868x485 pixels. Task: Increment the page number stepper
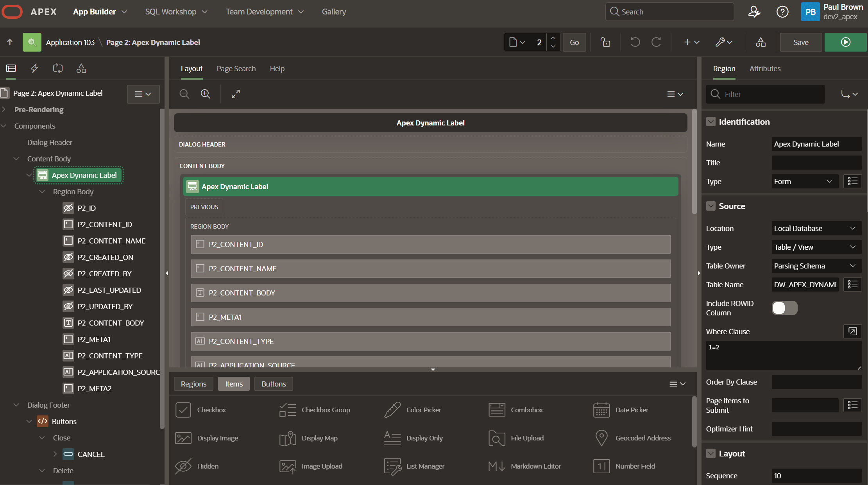point(553,38)
